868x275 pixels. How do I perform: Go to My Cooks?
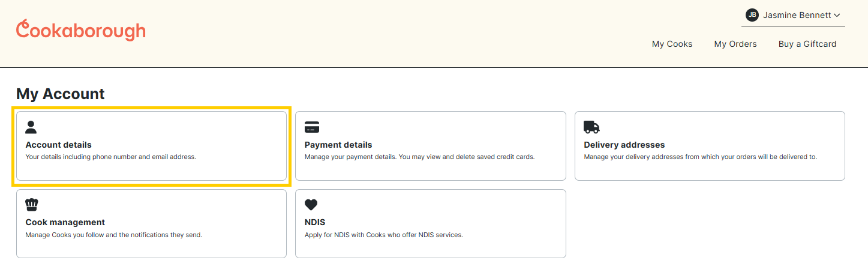(x=672, y=44)
